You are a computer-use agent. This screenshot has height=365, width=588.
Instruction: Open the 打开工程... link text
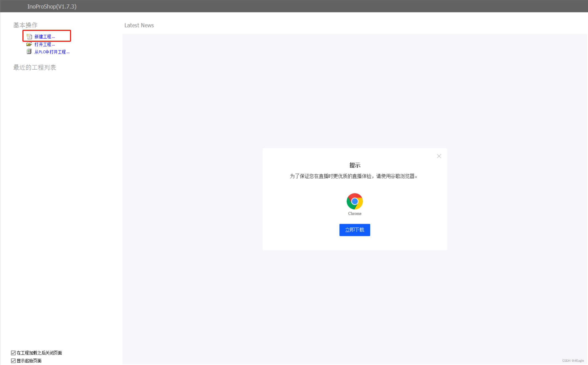[45, 44]
